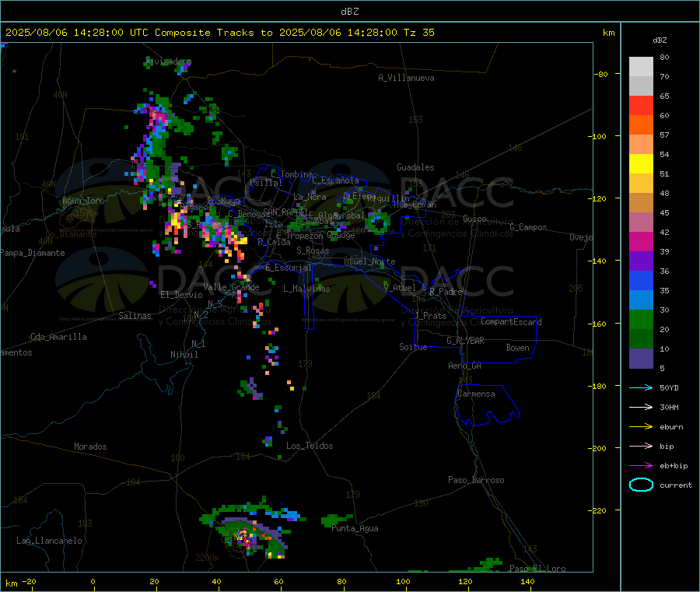The height and width of the screenshot is (592, 700).
Task: Click the 'J_Prats' place label
Action: (x=431, y=316)
